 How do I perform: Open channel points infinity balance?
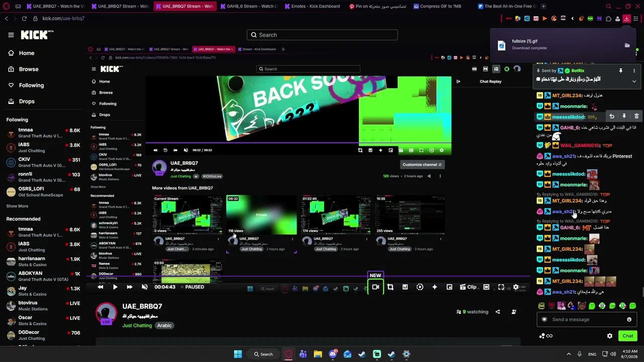point(546,336)
